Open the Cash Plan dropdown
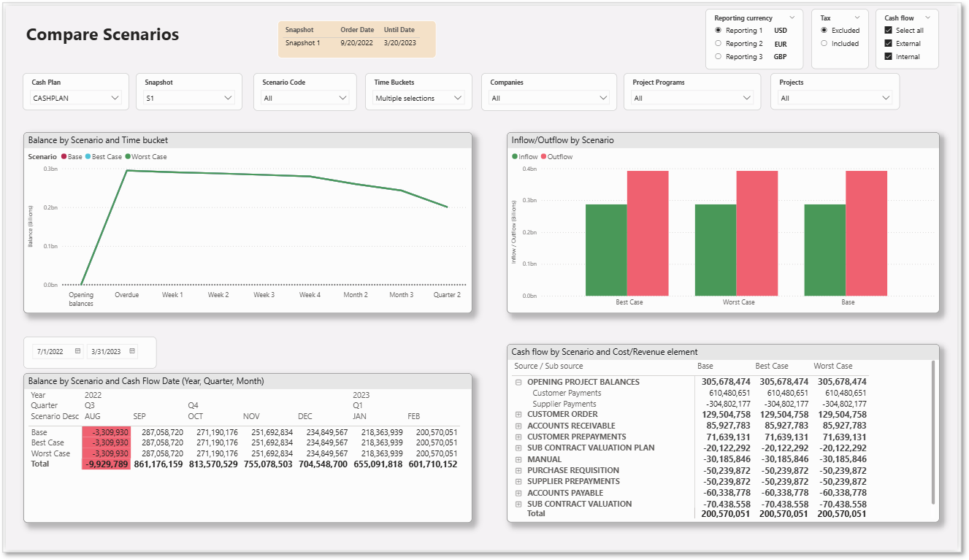Image resolution: width=969 pixels, height=560 pixels. [x=76, y=98]
